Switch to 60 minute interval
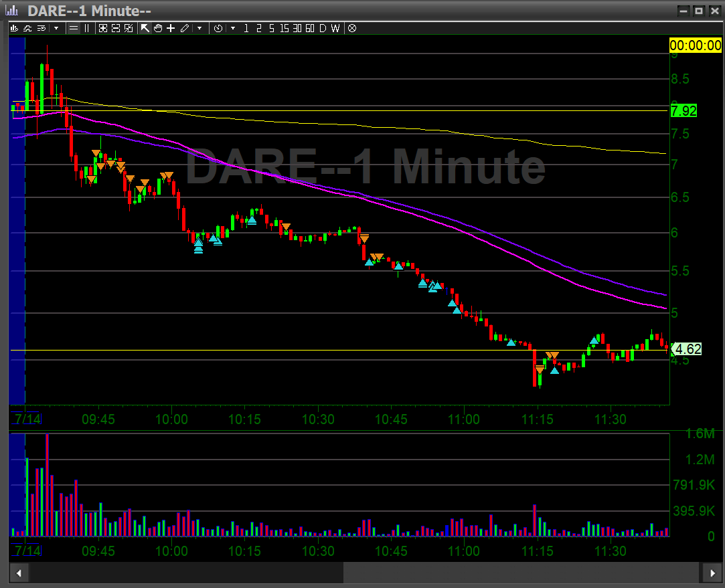The height and width of the screenshot is (588, 725). pos(310,28)
